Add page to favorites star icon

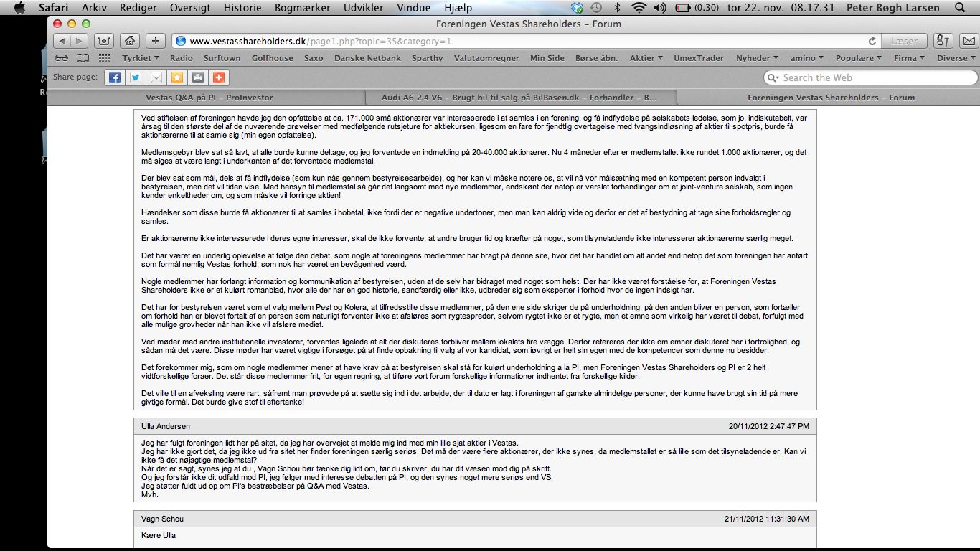[177, 77]
